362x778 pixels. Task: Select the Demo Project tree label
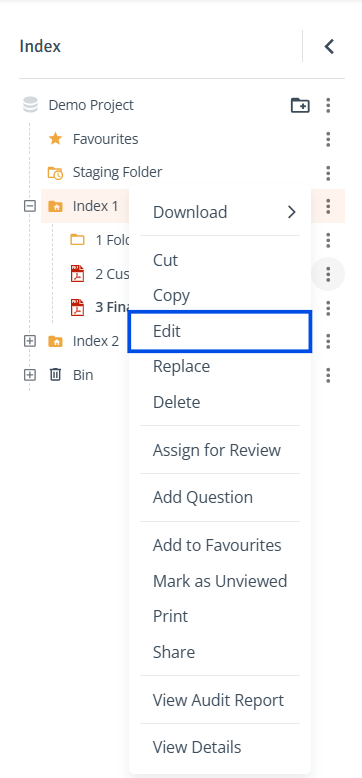click(91, 105)
